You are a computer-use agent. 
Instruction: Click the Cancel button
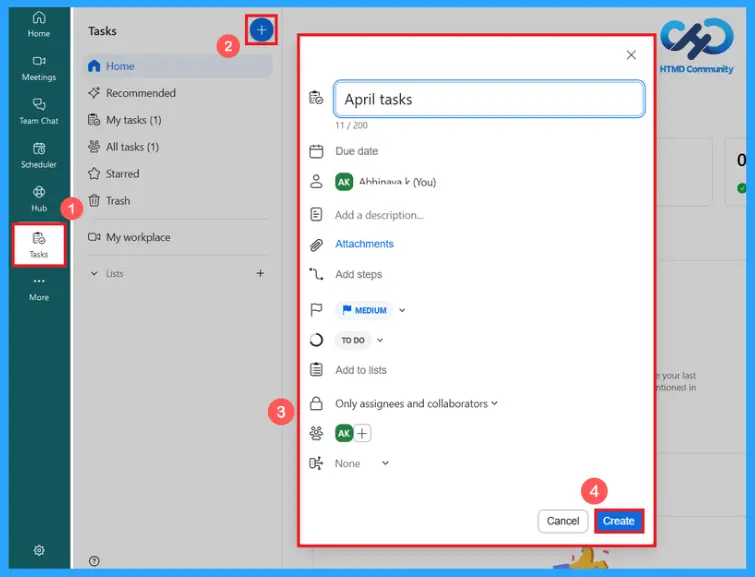pyautogui.click(x=562, y=521)
